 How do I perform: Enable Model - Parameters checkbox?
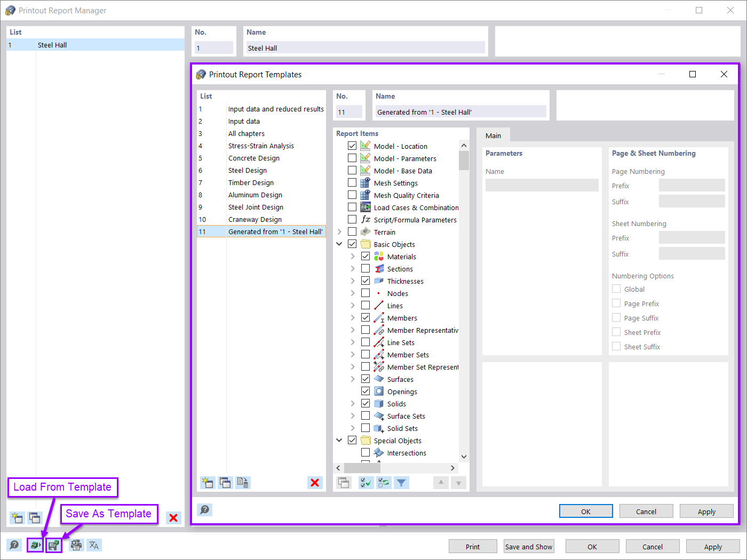352,158
